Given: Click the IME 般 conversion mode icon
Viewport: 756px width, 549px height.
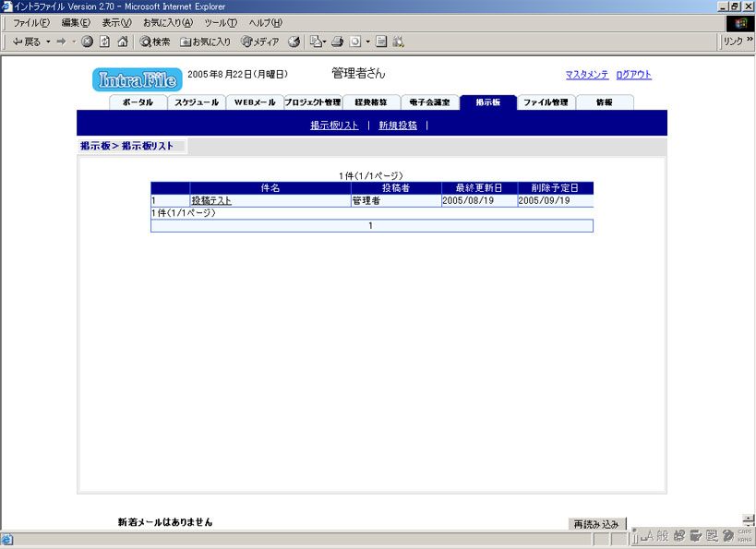Looking at the screenshot, I should (x=663, y=535).
